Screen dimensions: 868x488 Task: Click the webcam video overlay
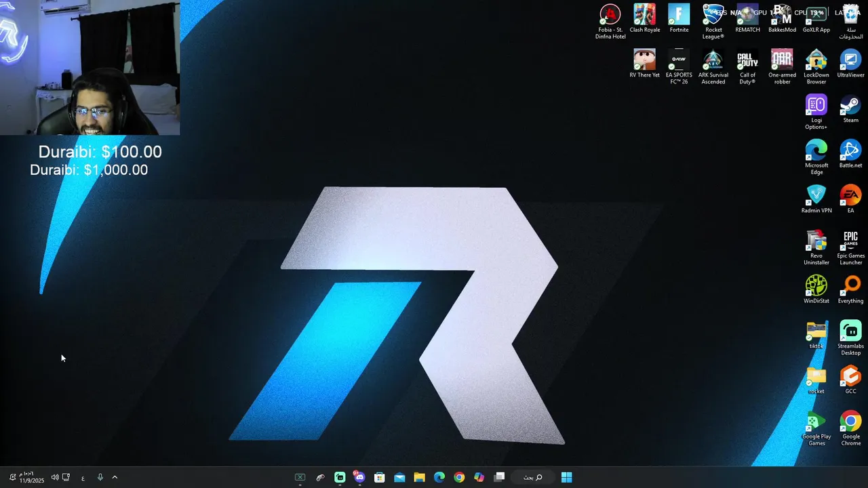point(90,68)
